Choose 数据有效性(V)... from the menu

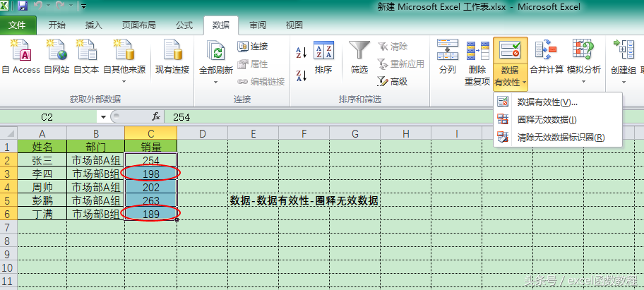coord(558,102)
